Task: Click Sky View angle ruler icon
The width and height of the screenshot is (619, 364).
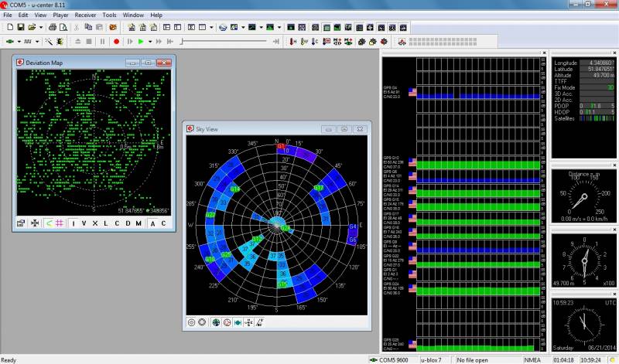Action: [259, 322]
